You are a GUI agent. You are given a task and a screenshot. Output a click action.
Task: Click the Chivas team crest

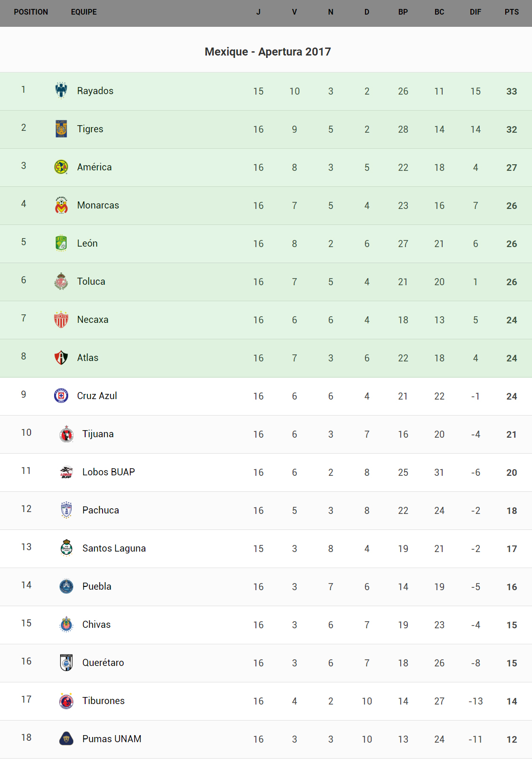click(x=66, y=624)
